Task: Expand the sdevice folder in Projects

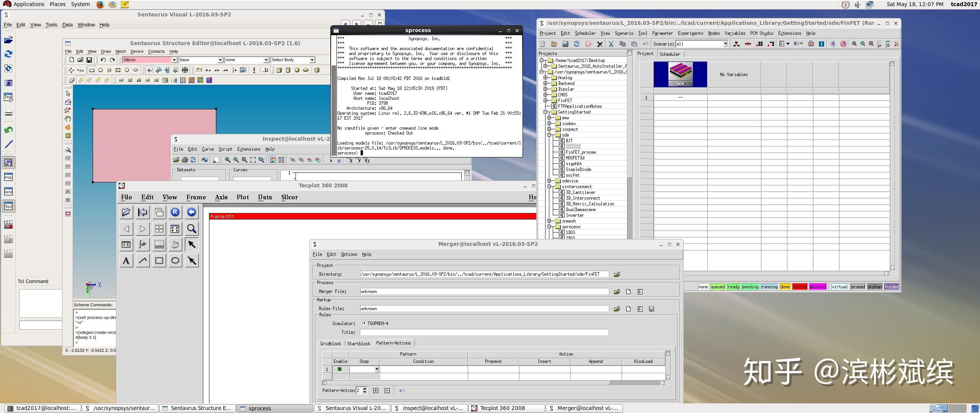Action: (x=549, y=181)
